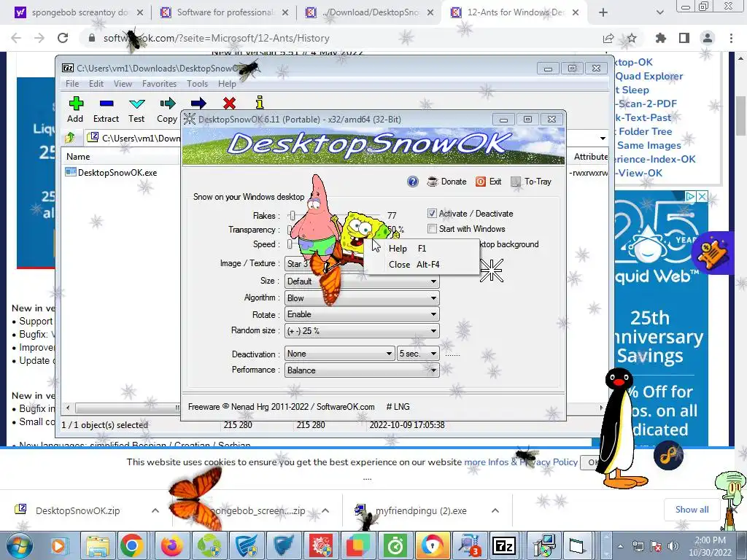747x560 pixels.
Task: Expand DesktopSnowOK.zip download options chevron
Action: [x=155, y=510]
